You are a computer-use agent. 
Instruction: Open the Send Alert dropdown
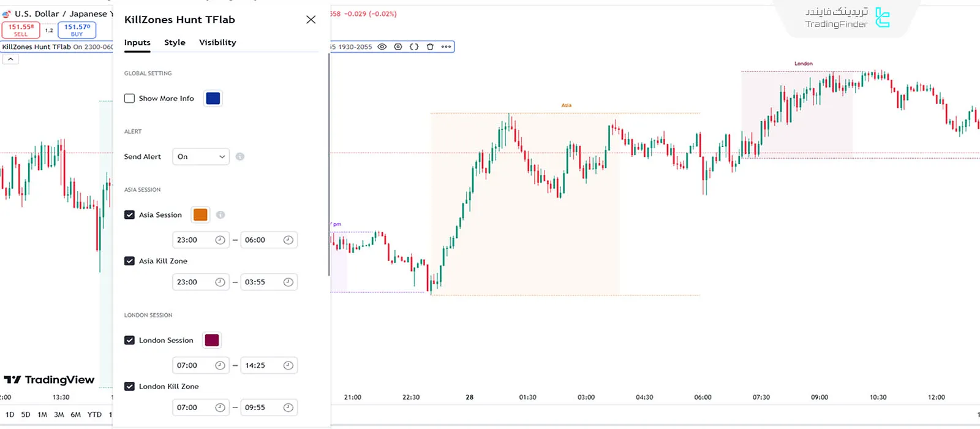(201, 157)
